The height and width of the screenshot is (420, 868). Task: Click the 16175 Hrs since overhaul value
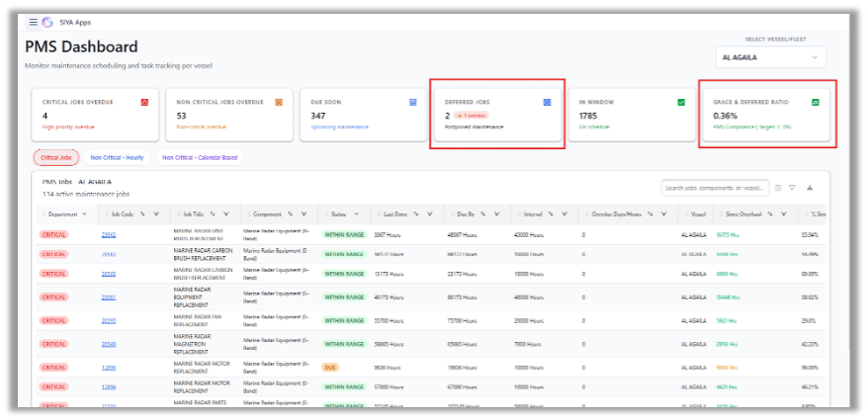click(x=728, y=234)
